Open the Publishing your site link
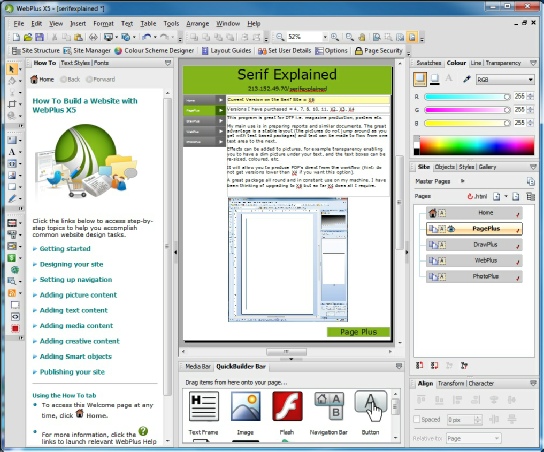 coord(72,372)
